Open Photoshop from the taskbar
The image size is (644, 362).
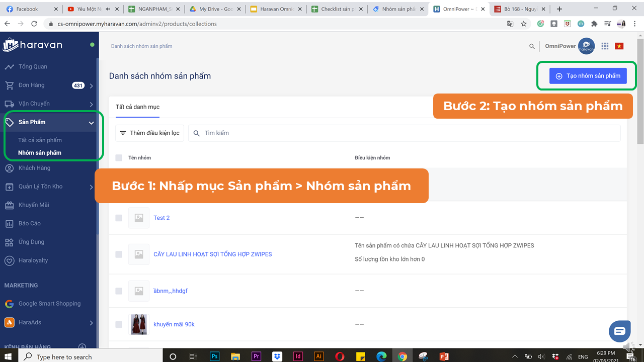point(214,356)
